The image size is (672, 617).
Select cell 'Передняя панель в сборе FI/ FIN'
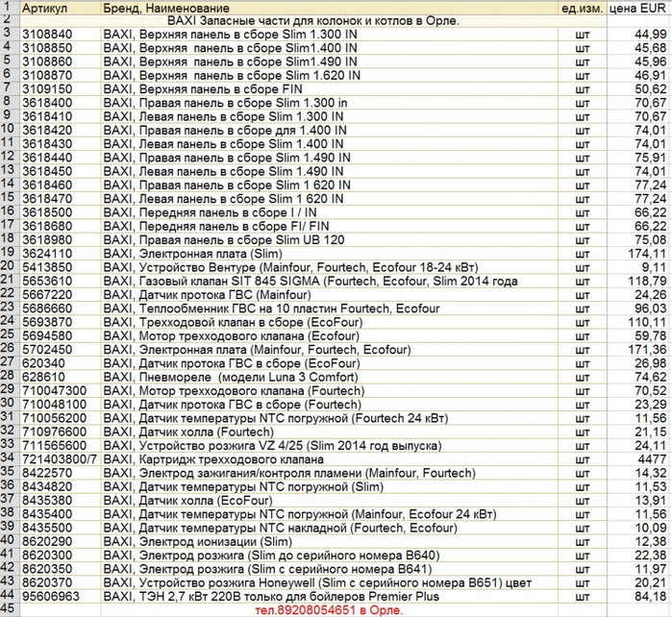coord(330,226)
